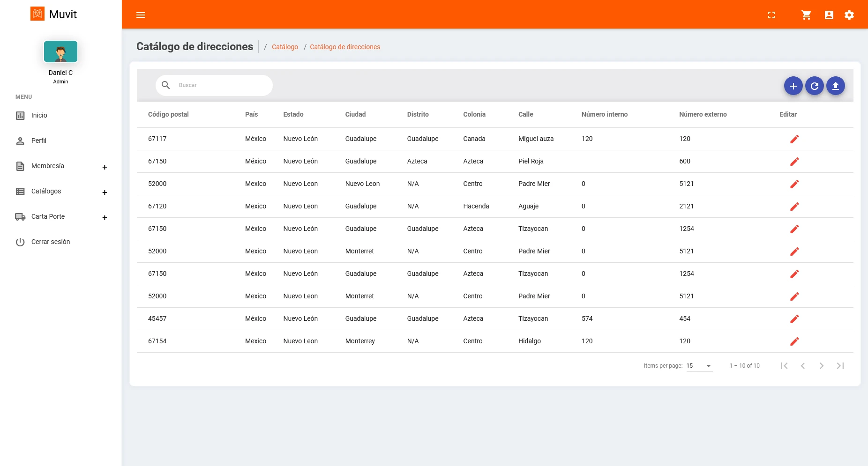
Task: Click the Código postal column header
Action: pos(168,114)
